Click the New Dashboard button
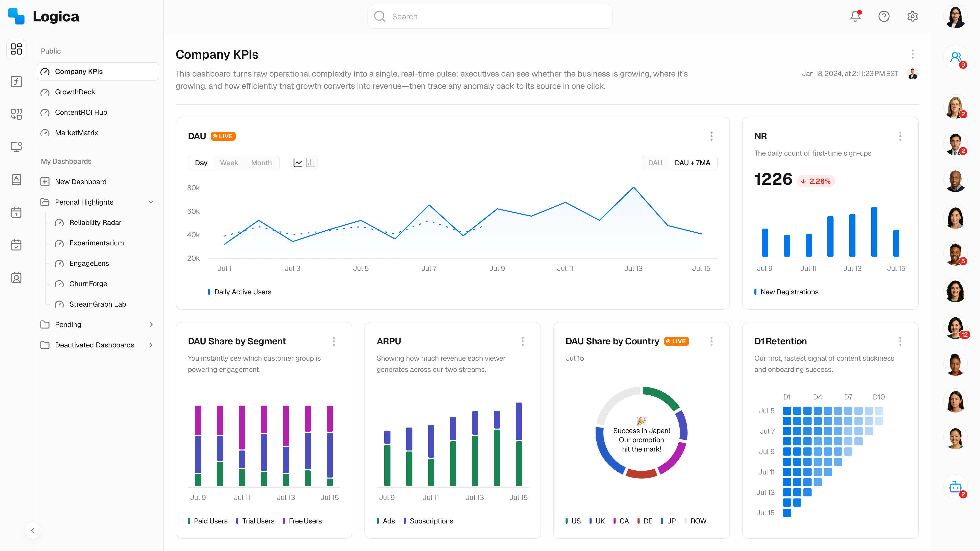 (x=81, y=181)
